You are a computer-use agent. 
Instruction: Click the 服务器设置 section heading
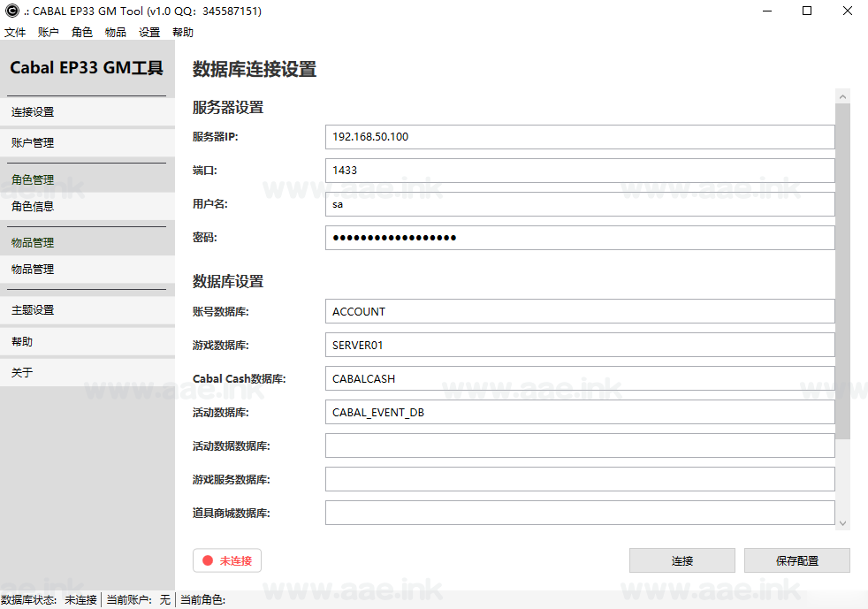click(227, 108)
